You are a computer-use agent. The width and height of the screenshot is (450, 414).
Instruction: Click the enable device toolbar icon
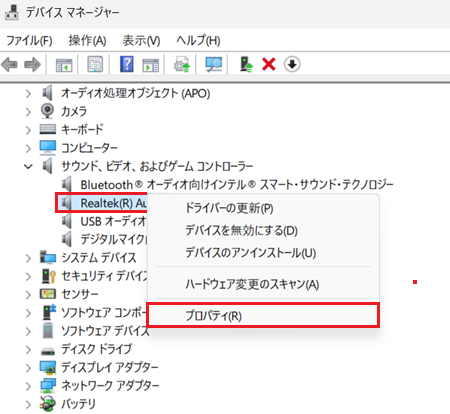[x=246, y=64]
